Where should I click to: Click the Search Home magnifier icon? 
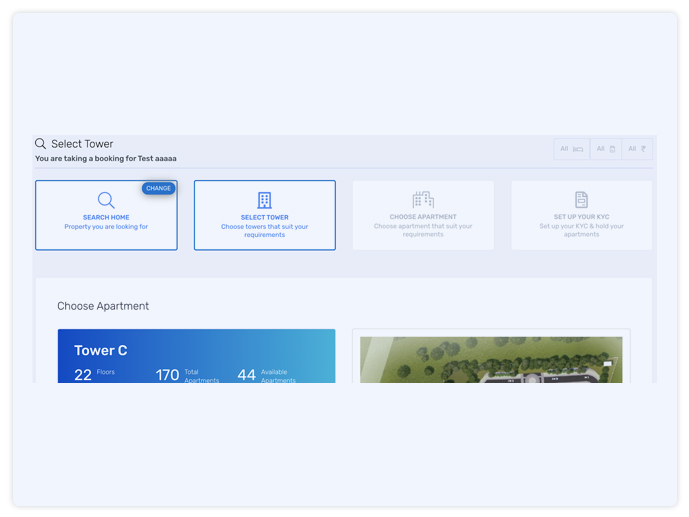click(106, 200)
